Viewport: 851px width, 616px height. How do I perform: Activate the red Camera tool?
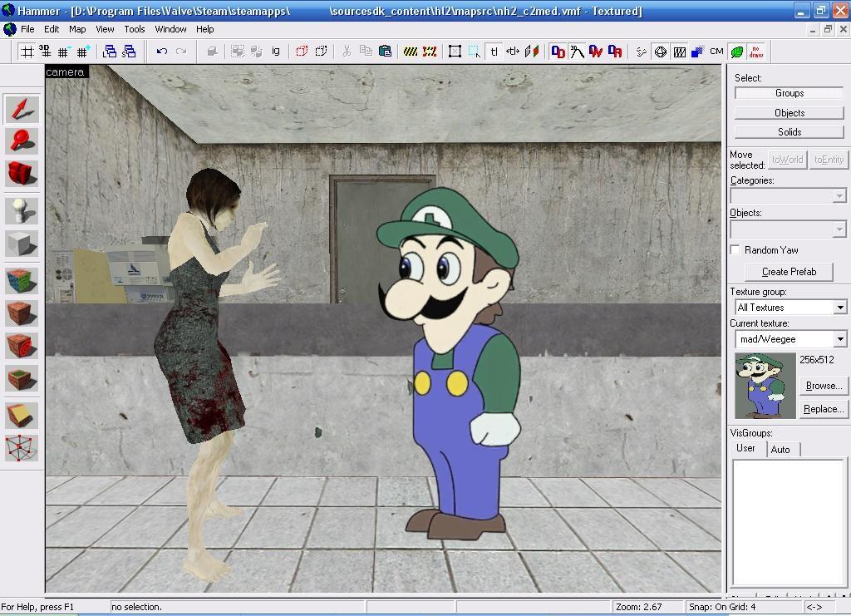tap(22, 173)
